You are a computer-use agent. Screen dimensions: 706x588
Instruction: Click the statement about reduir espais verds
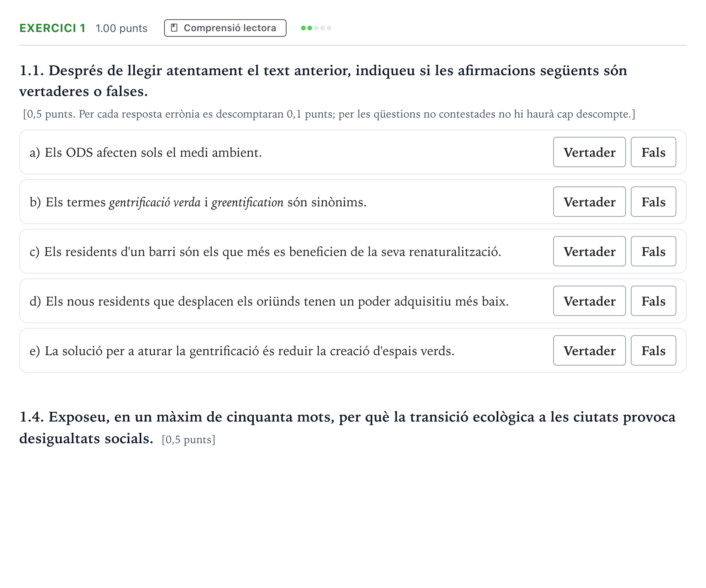pos(242,351)
